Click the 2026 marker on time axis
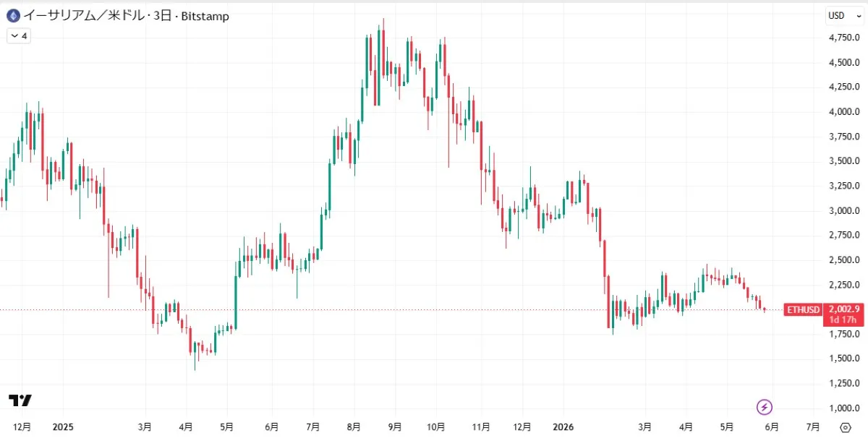 pos(562,426)
